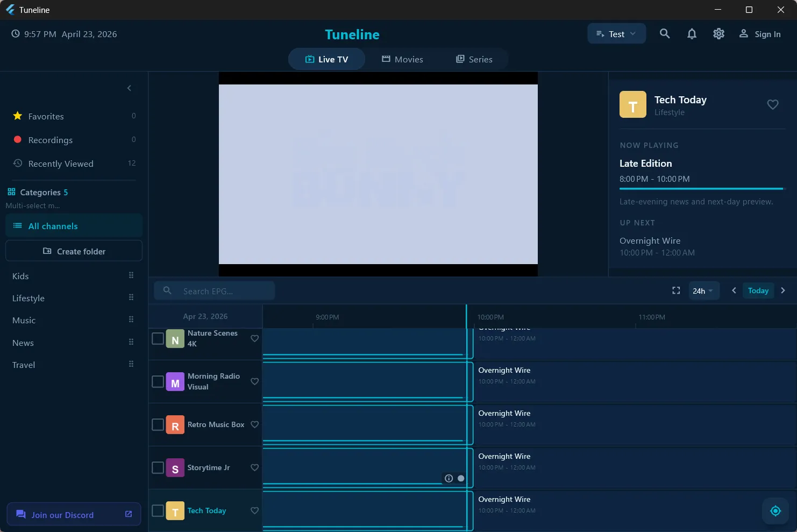Open Favorites in the sidebar
This screenshot has height=532, width=797.
(x=74, y=116)
